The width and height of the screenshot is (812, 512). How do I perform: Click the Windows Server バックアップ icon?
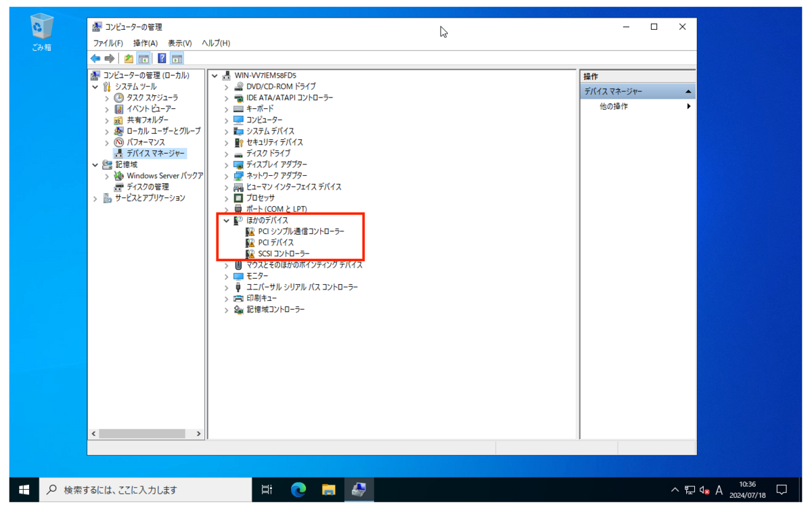tap(119, 176)
